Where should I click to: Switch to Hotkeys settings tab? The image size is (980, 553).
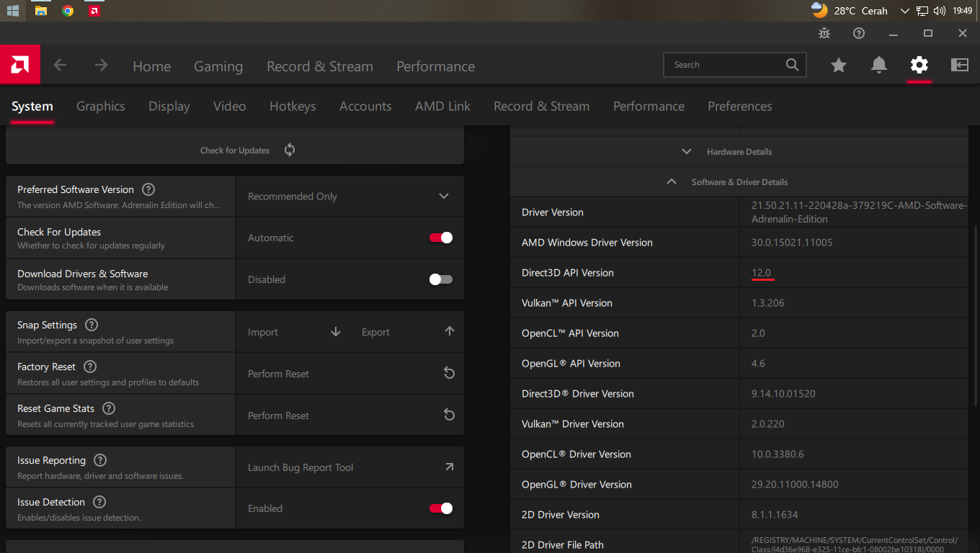pyautogui.click(x=293, y=106)
